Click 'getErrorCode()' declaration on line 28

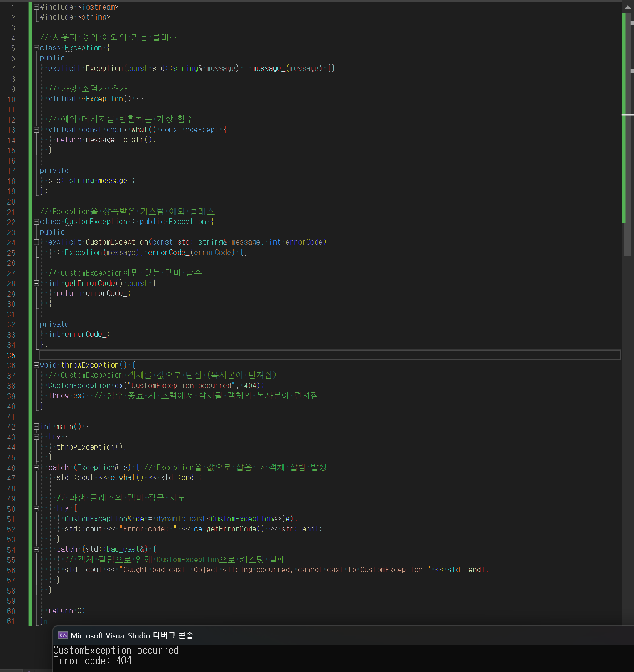[94, 283]
